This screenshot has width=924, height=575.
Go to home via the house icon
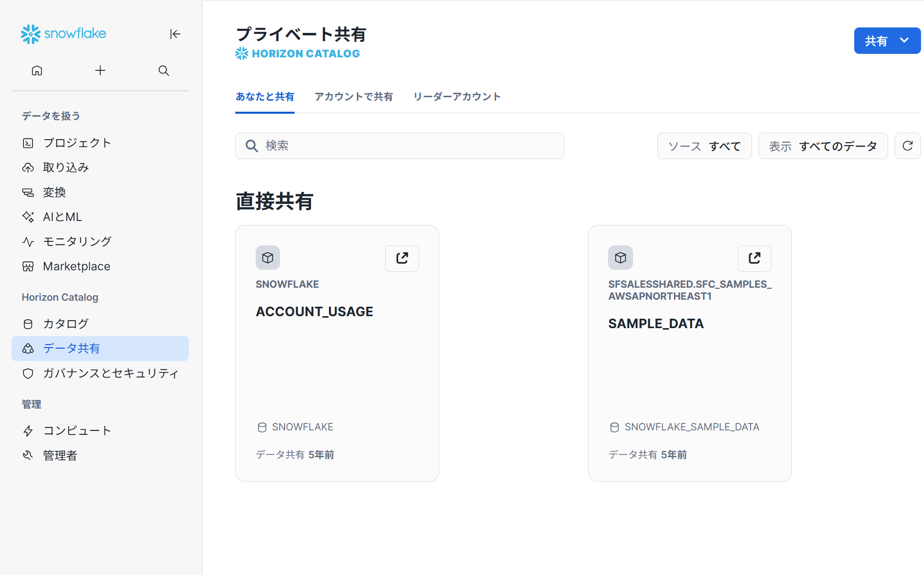click(37, 70)
